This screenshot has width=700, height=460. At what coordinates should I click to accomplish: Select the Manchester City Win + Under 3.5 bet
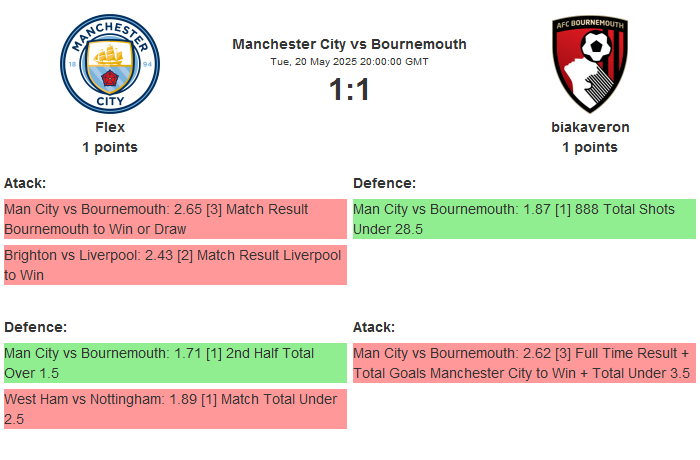pos(524,363)
